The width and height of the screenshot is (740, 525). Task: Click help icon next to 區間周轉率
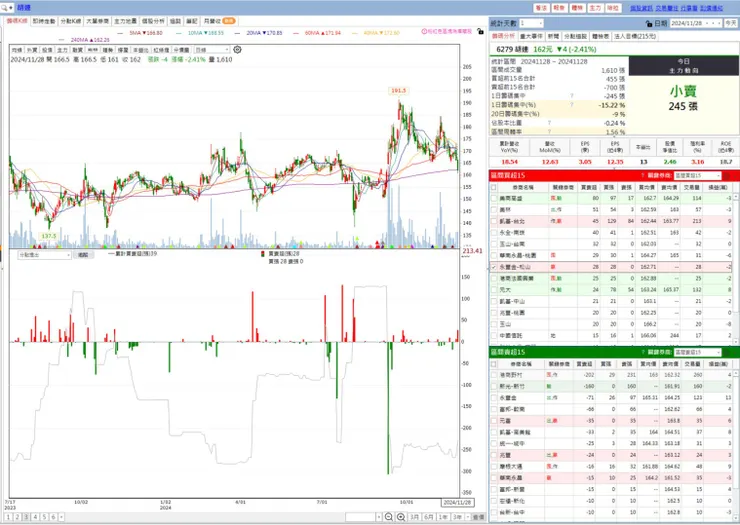point(549,132)
